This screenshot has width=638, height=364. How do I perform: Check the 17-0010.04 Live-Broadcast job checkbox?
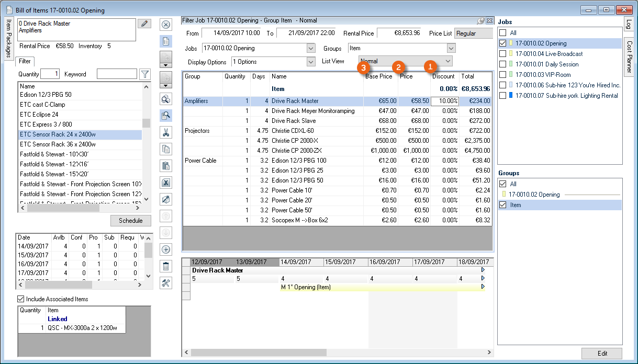503,54
